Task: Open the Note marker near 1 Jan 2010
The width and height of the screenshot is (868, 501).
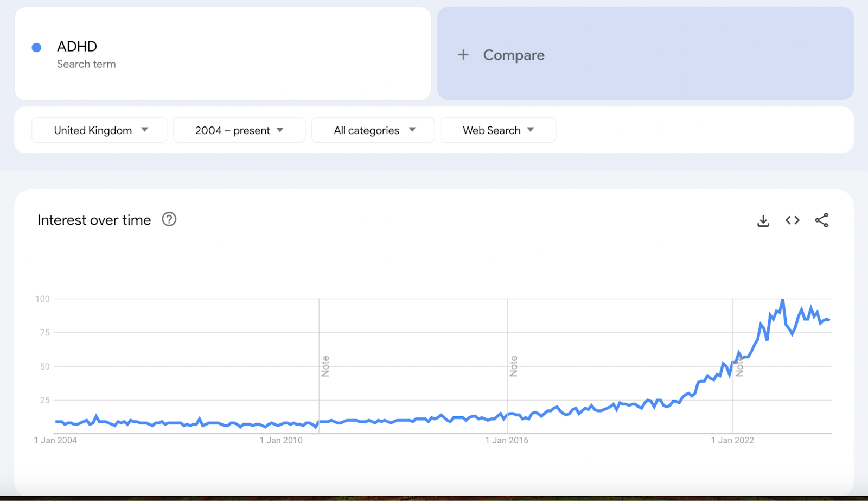Action: pyautogui.click(x=324, y=365)
